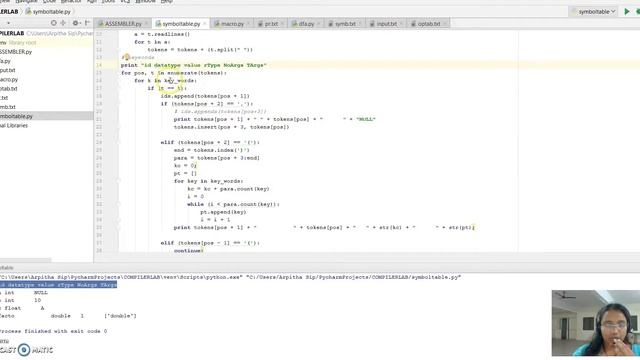Click the console python.exe command path line

coord(231,277)
